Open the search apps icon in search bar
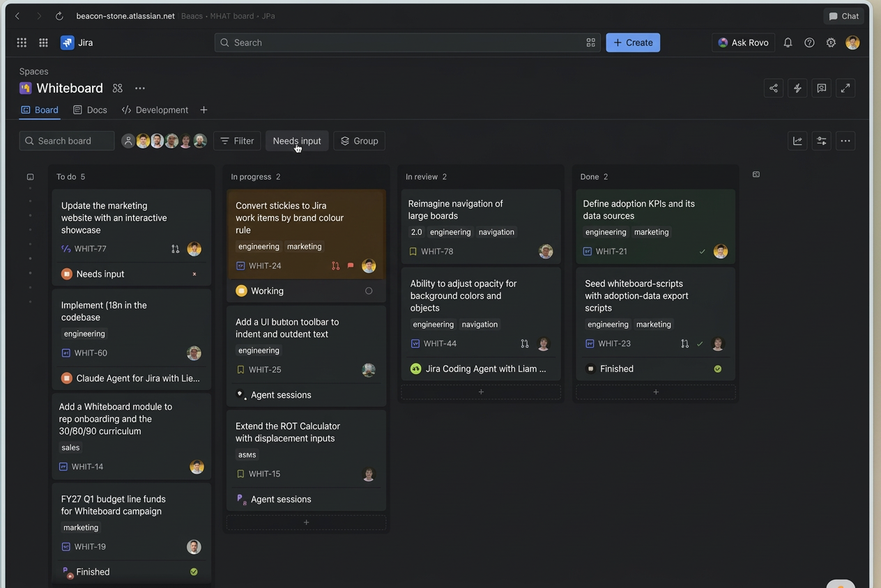 [591, 42]
